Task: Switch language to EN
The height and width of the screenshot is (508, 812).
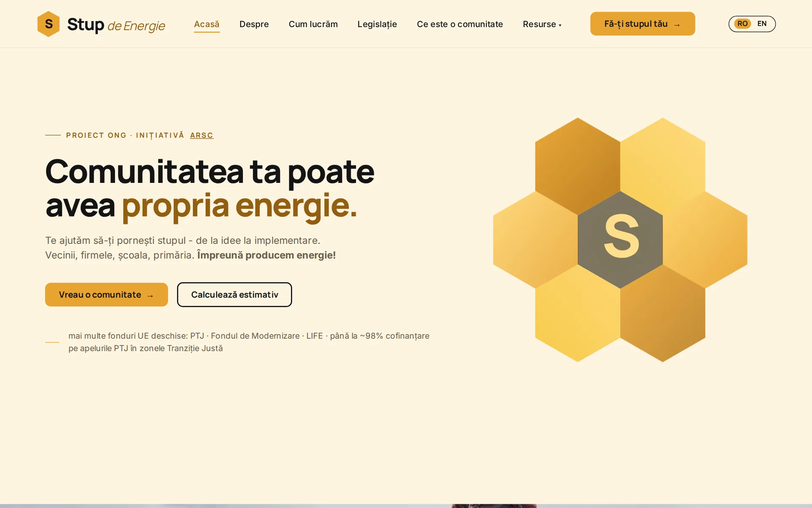Action: pyautogui.click(x=762, y=24)
